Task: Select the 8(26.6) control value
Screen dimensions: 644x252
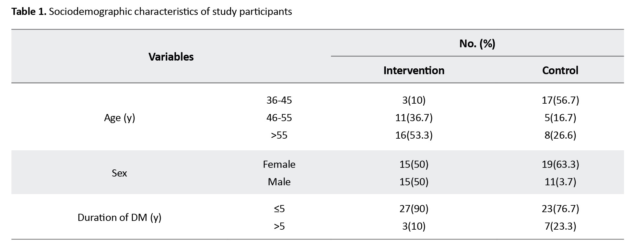Action: 560,135
